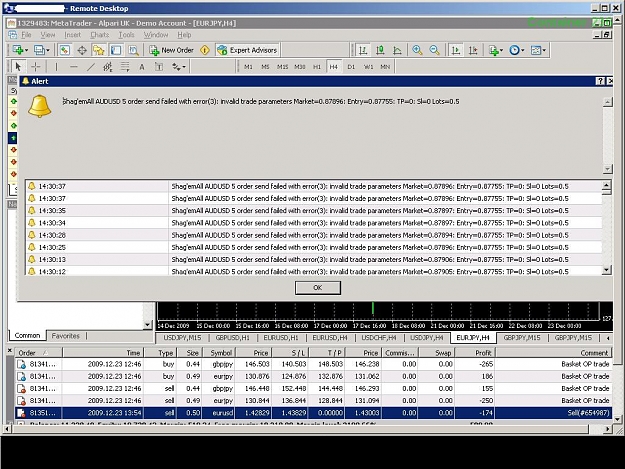Toggle the Expert Advisors button
Image resolution: width=625 pixels, height=469 pixels.
pyautogui.click(x=248, y=50)
